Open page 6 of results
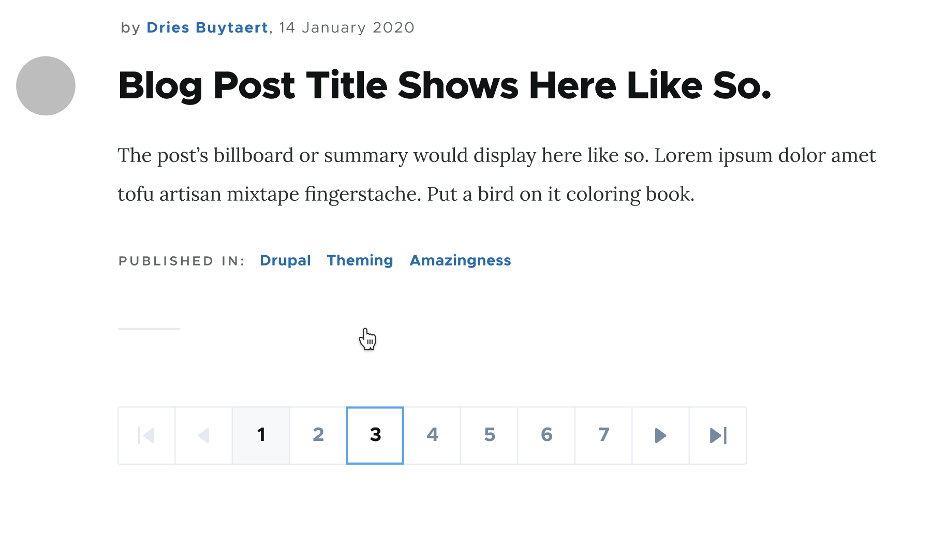 point(547,435)
